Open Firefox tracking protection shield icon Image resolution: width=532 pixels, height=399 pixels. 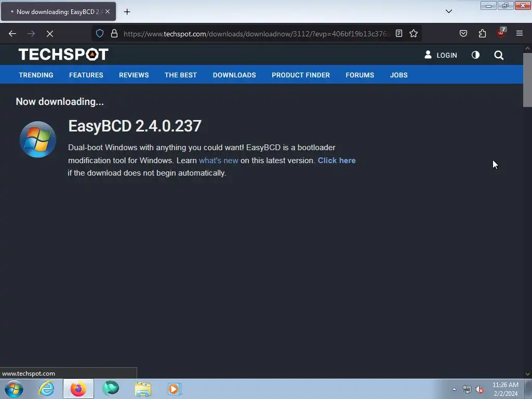tap(99, 33)
